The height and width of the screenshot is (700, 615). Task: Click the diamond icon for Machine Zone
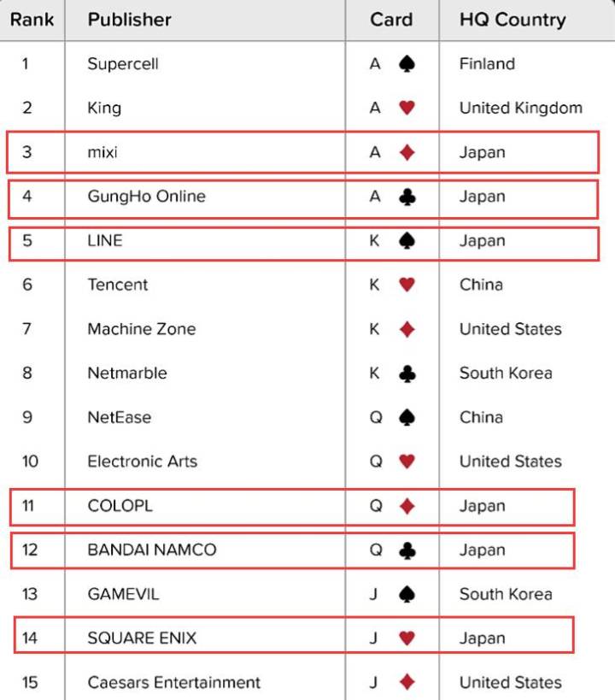coord(407,329)
